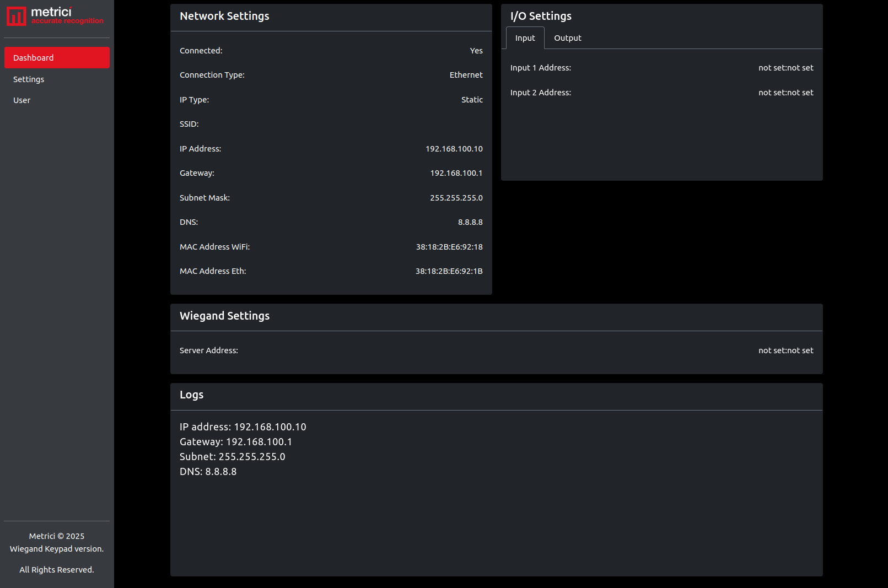Click the MAC Address Eth label
The width and height of the screenshot is (888, 588).
point(213,271)
